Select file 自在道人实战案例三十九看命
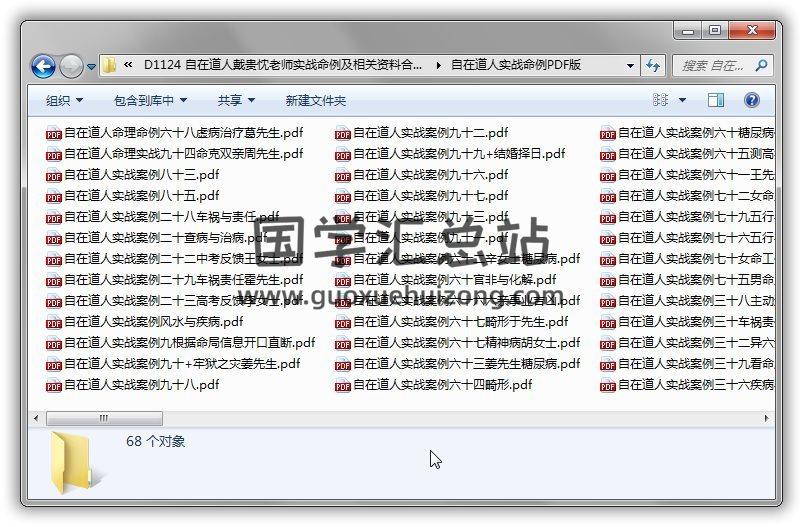 [687, 364]
